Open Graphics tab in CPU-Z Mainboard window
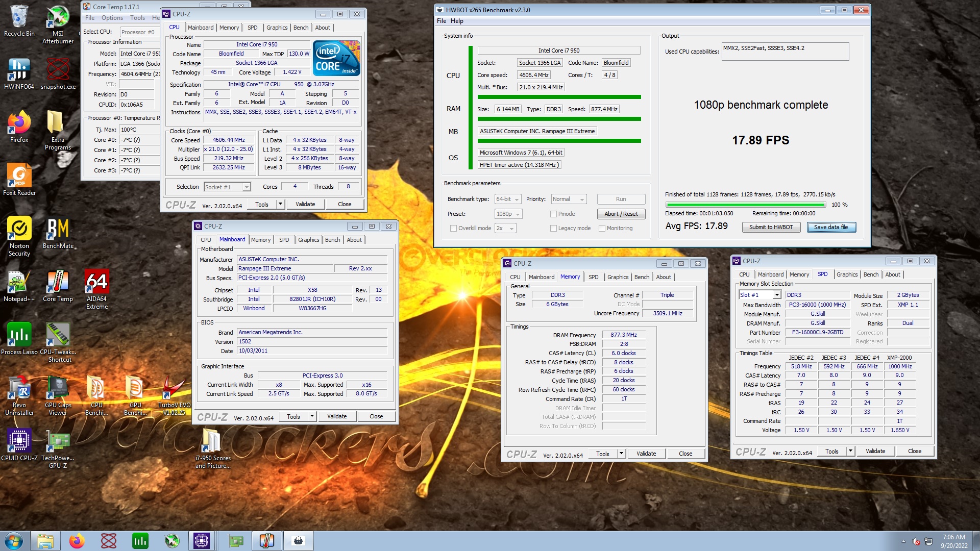The image size is (980, 551). 308,240
